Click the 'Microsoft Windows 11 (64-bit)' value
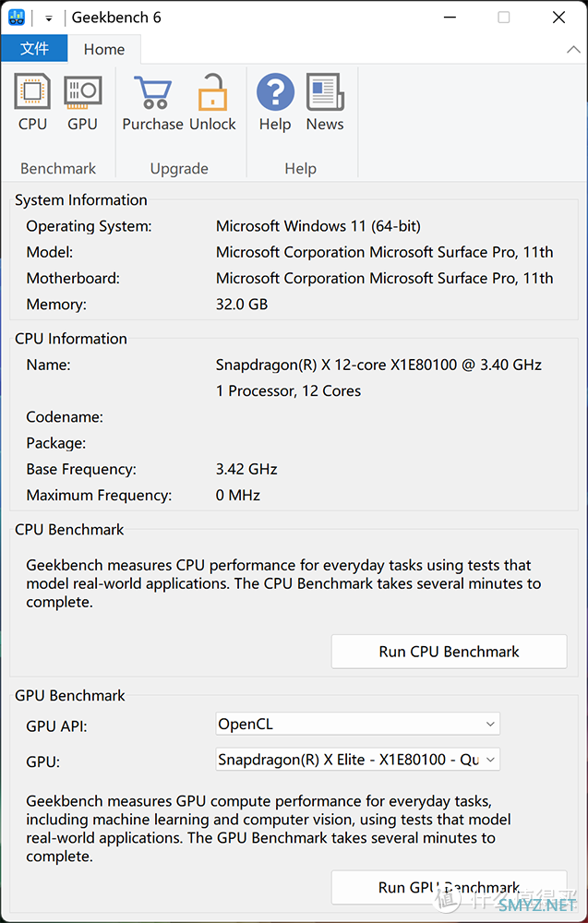The height and width of the screenshot is (923, 588). click(318, 226)
